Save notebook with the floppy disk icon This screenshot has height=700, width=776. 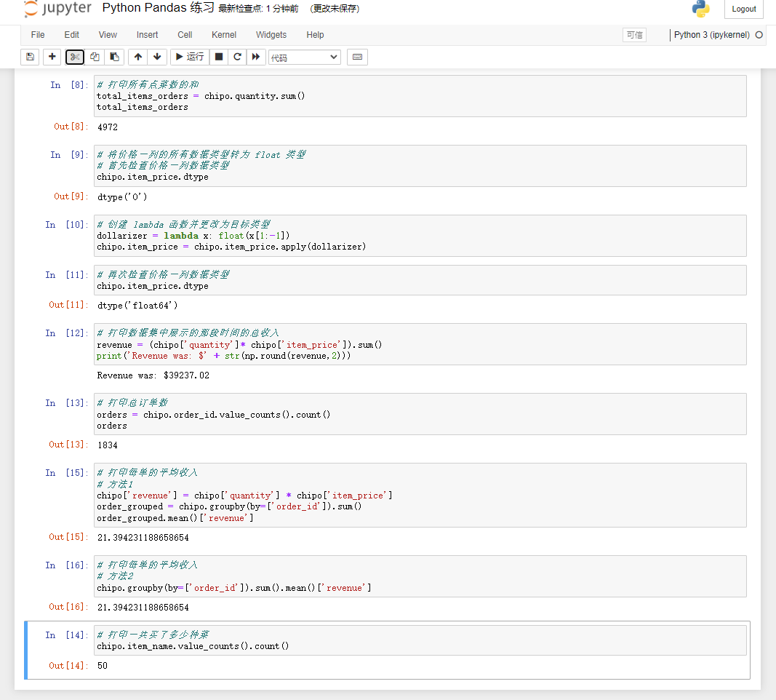tap(31, 57)
